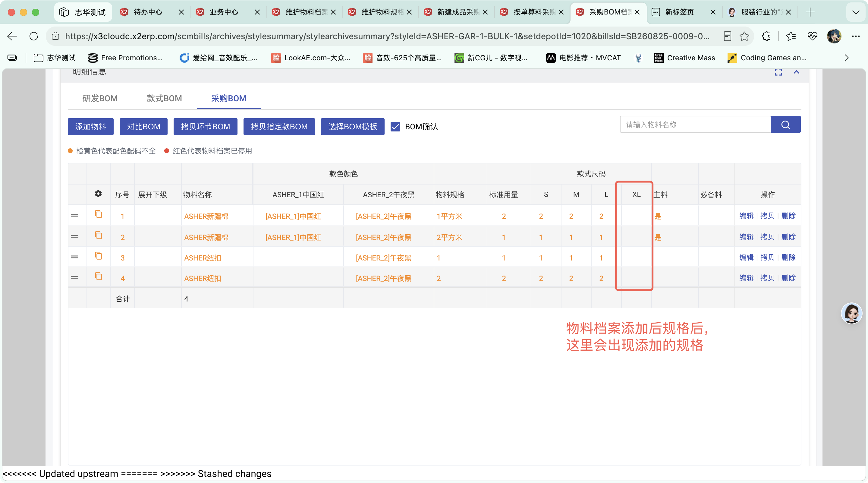The image size is (868, 483).
Task: Close the 新标签页 browser tab
Action: pyautogui.click(x=713, y=12)
